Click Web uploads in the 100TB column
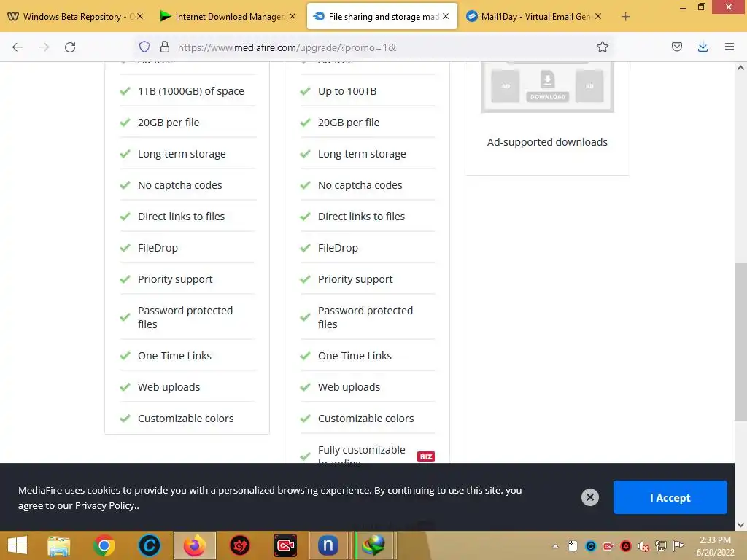This screenshot has height=560, width=747. [349, 387]
